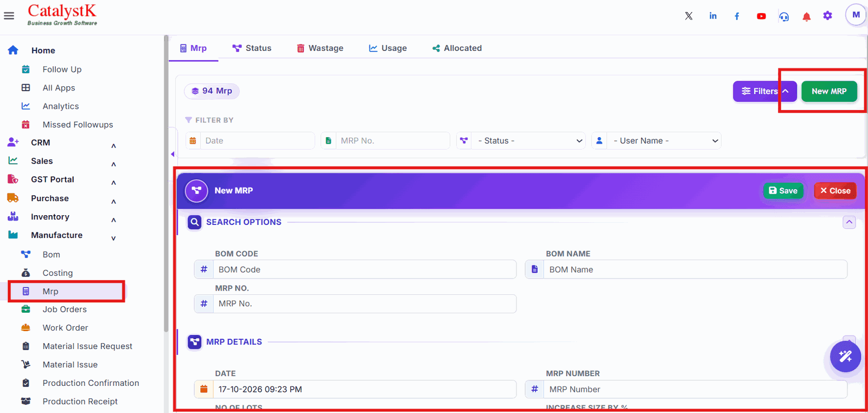This screenshot has width=868, height=413.
Task: Open Material Issue Request in the sidebar
Action: (87, 346)
